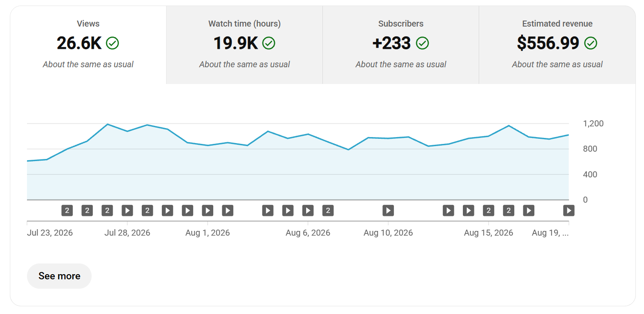Click the checkmark icon next to $556.99

[591, 43]
